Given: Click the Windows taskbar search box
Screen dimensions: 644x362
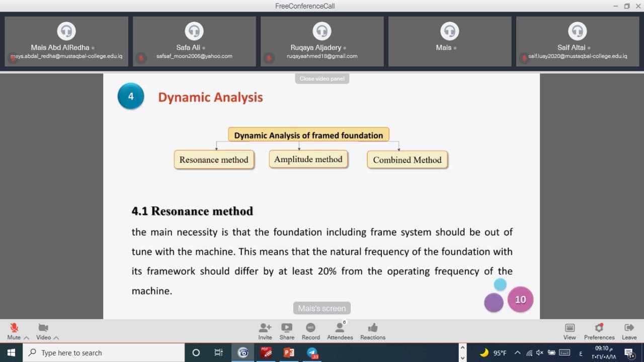Looking at the screenshot, I should click(x=104, y=353).
